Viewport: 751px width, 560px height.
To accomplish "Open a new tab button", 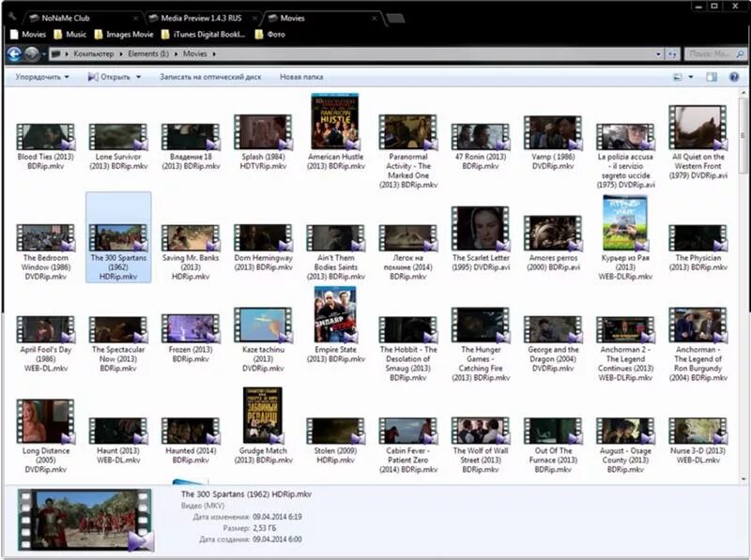I will tap(395, 19).
